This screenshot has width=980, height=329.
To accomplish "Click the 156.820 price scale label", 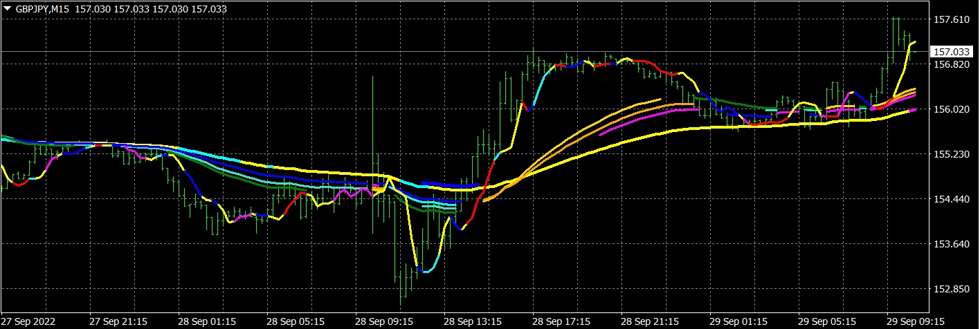I will [x=952, y=64].
